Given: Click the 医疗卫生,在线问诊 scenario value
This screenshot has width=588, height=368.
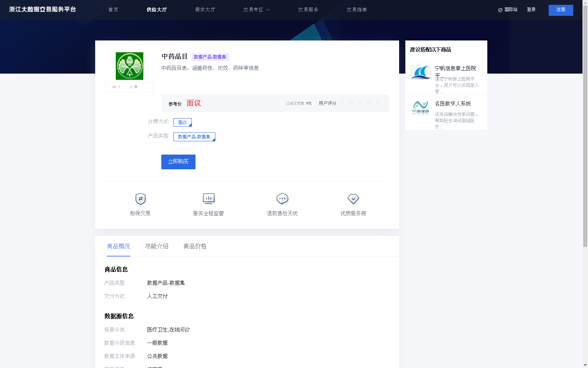Looking at the screenshot, I should pyautogui.click(x=168, y=330).
